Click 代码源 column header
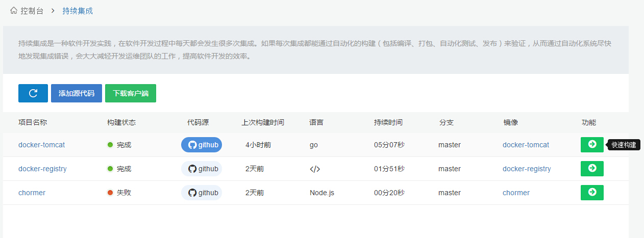 [198, 122]
